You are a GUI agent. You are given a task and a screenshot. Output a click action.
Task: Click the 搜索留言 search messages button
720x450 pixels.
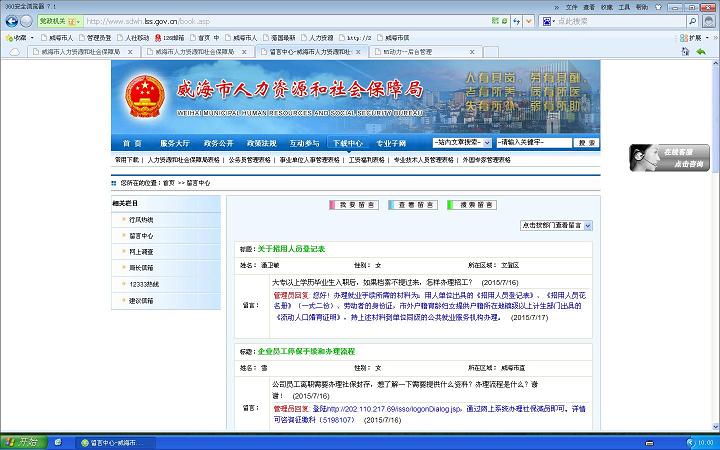pyautogui.click(x=471, y=204)
